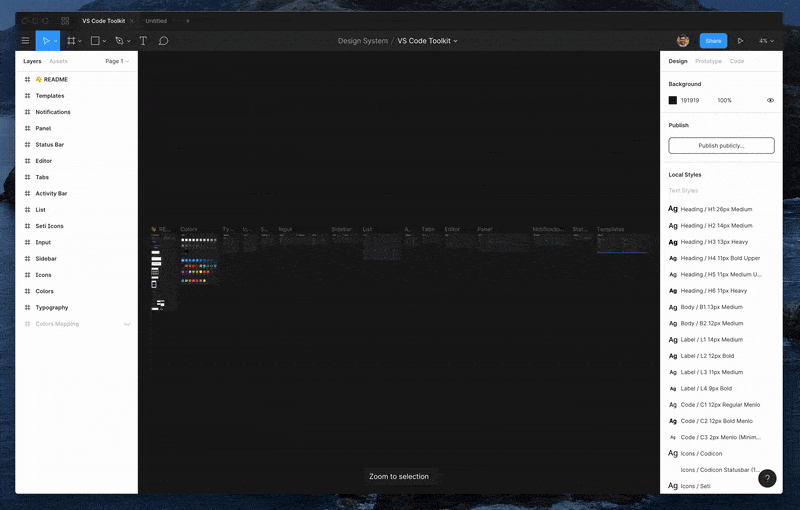Select the Rectangle shape tool
The image size is (800, 510).
tap(95, 41)
